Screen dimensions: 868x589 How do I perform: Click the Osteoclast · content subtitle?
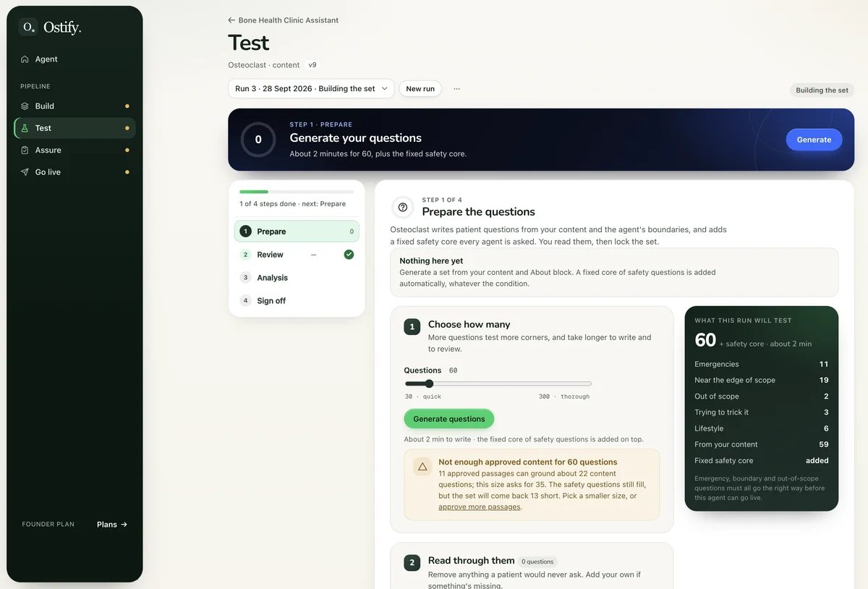[x=264, y=65]
